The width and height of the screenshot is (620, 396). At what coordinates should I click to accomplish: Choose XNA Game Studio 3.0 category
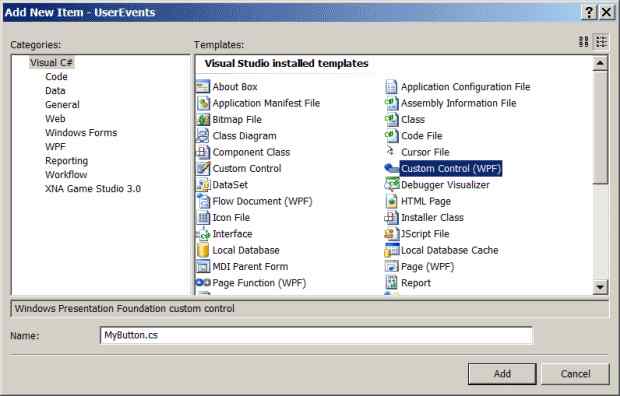[93, 189]
